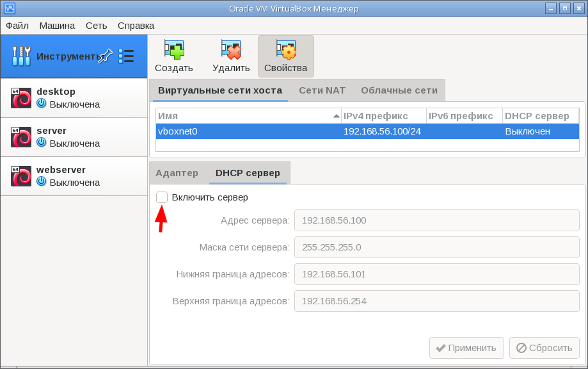Minimize the VirtualBox window
The image size is (588, 369).
(550, 8)
